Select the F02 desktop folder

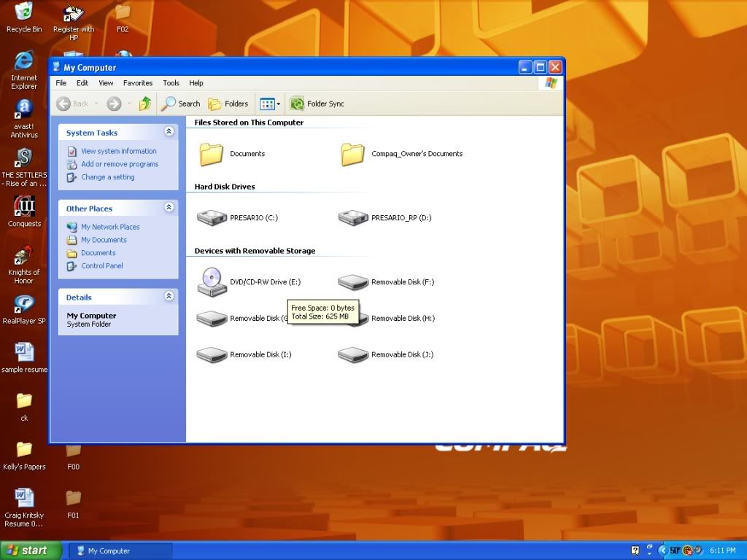[123, 17]
